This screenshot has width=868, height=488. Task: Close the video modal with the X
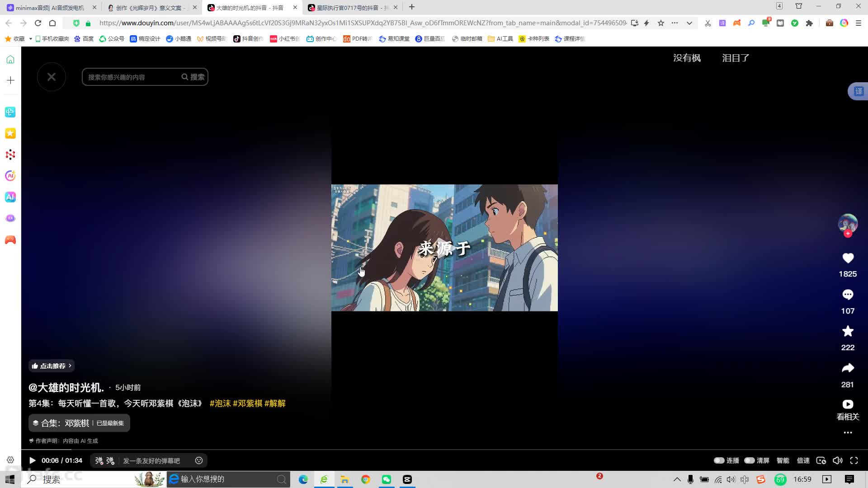[x=52, y=77]
